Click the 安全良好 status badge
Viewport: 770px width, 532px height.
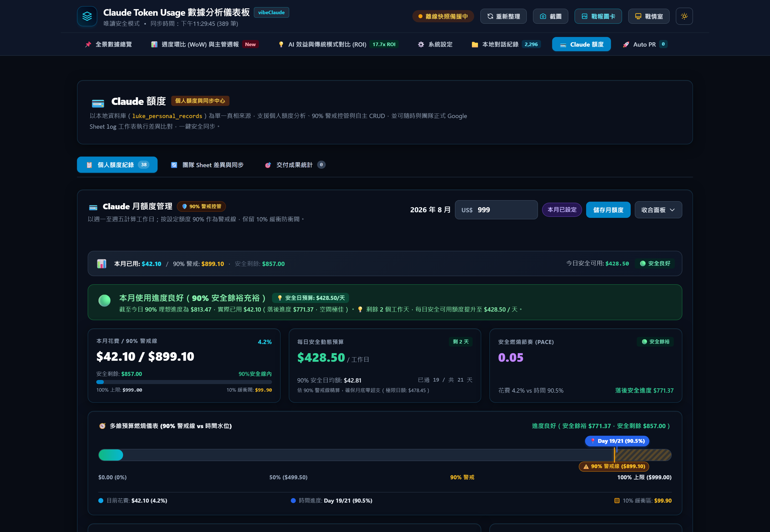pos(655,263)
